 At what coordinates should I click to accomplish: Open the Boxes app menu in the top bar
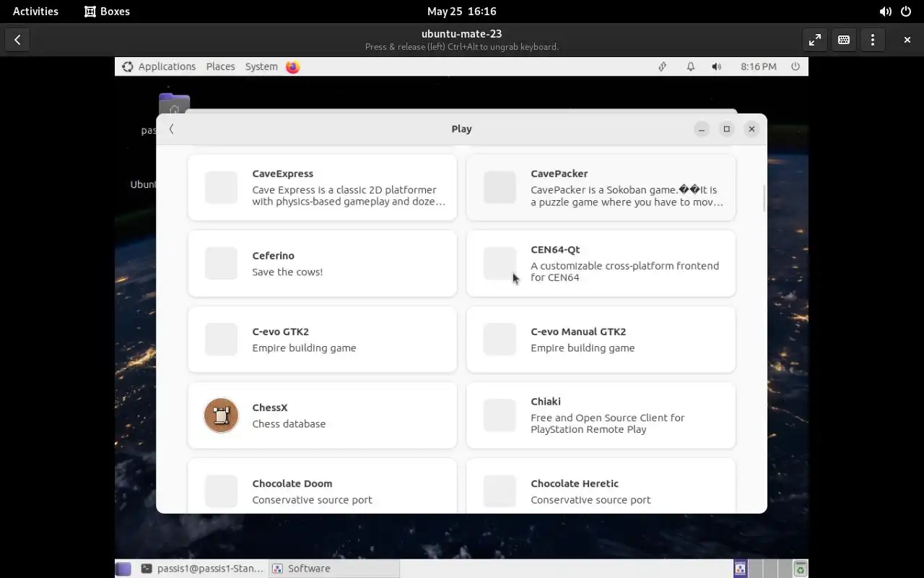click(x=106, y=12)
